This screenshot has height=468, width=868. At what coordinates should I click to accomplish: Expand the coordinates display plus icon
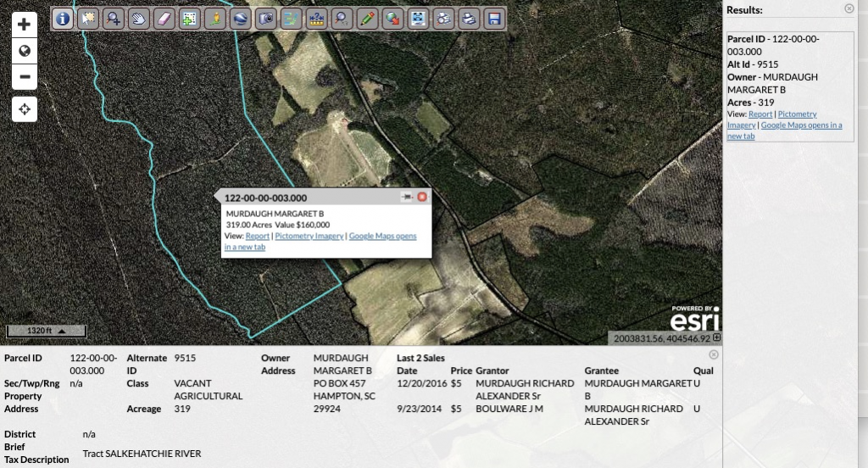coord(717,338)
